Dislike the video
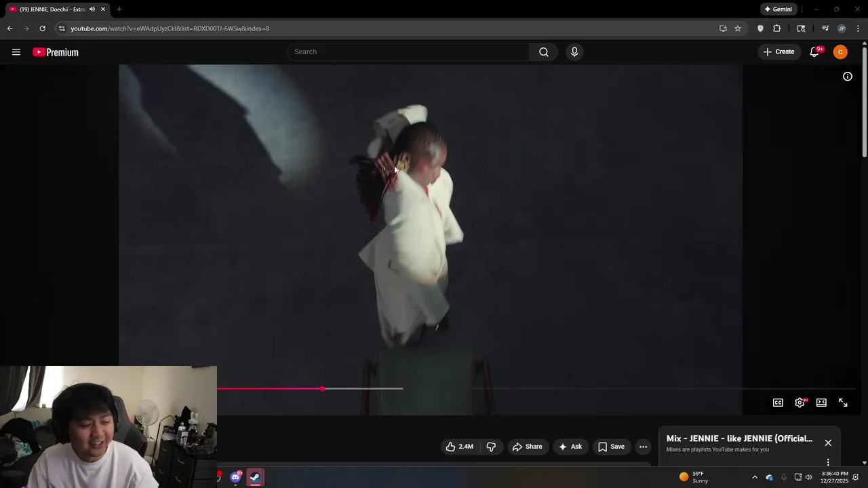Image resolution: width=868 pixels, height=488 pixels. 491,447
